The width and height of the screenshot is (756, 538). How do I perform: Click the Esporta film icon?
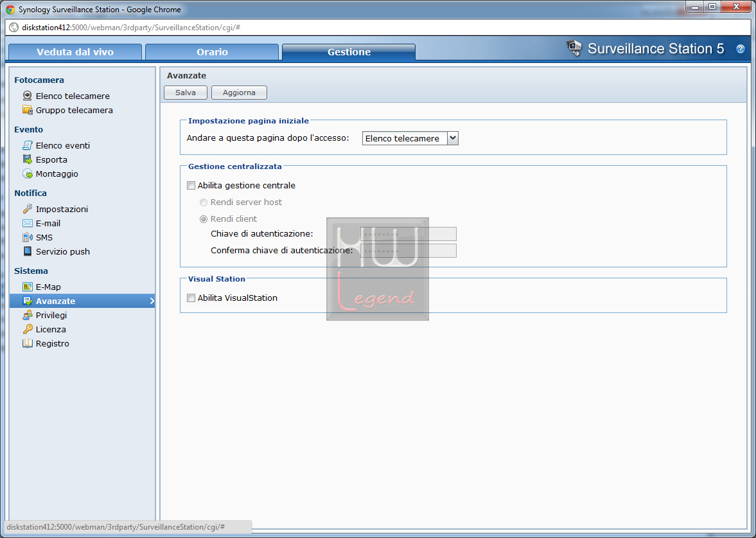point(28,159)
